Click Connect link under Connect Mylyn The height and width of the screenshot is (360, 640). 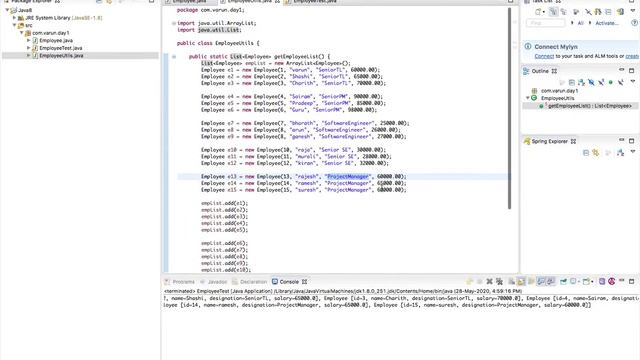544,56
